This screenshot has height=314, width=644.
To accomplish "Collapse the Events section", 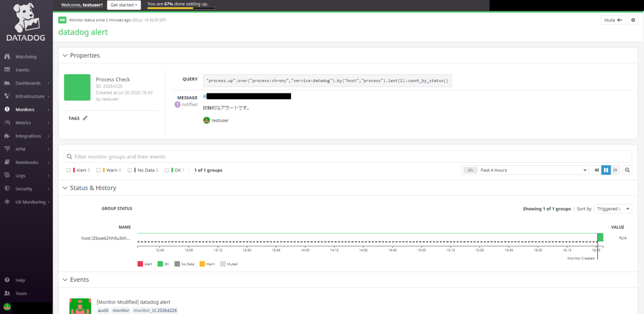I will [x=65, y=280].
